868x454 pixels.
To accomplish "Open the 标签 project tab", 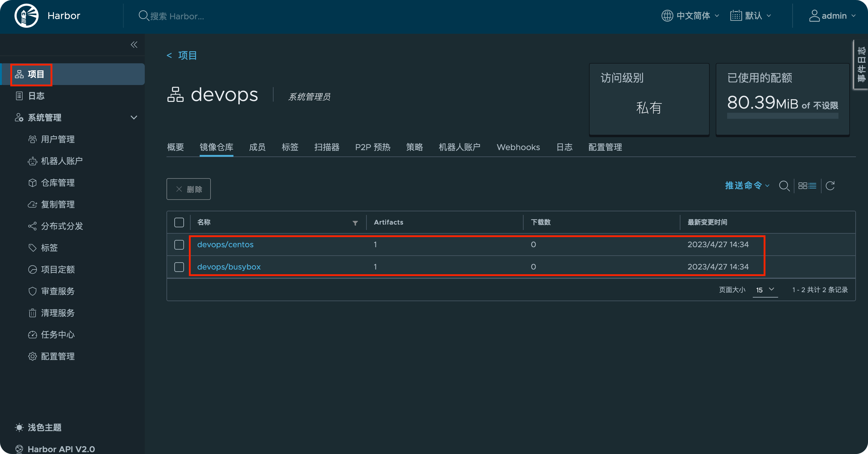I will click(290, 147).
